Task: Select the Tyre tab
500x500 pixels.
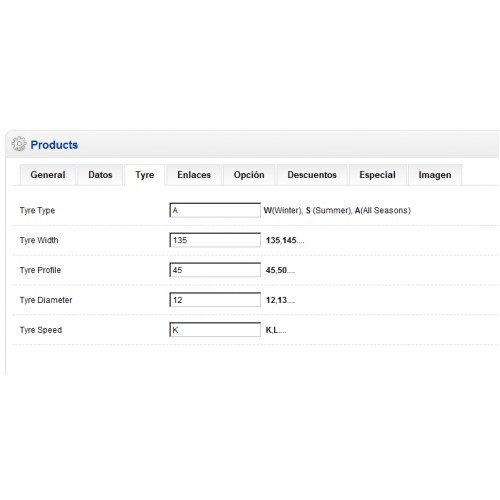Action: click(x=145, y=175)
